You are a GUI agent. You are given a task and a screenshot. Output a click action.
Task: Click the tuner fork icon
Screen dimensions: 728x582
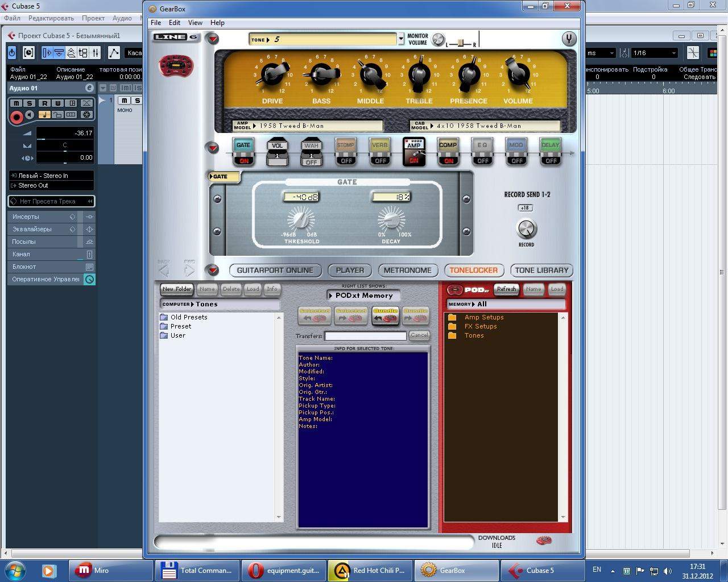coord(568,39)
